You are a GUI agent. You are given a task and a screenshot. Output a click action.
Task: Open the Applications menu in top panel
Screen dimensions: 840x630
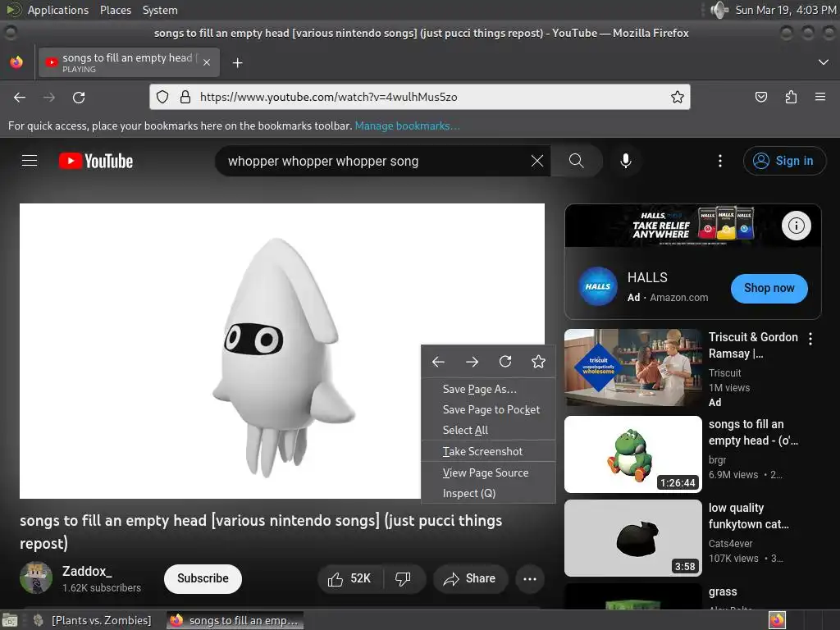pyautogui.click(x=58, y=10)
